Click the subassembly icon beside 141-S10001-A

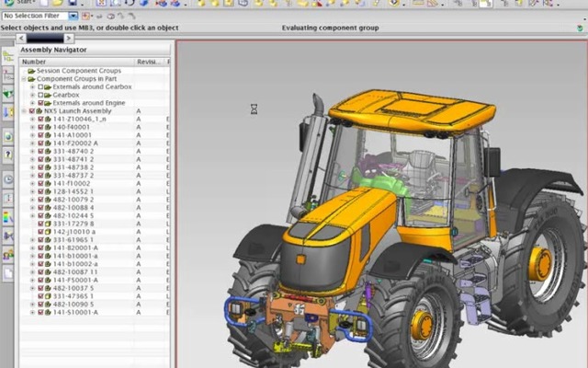[x=48, y=313]
